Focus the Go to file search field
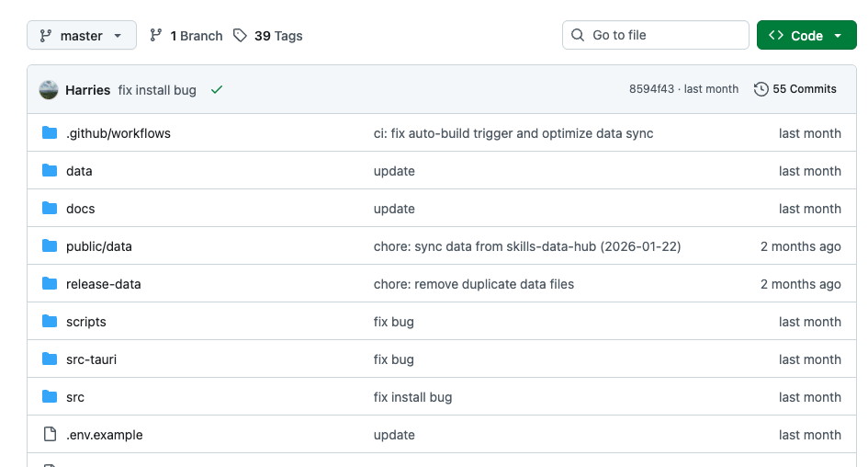The image size is (868, 467). (656, 35)
